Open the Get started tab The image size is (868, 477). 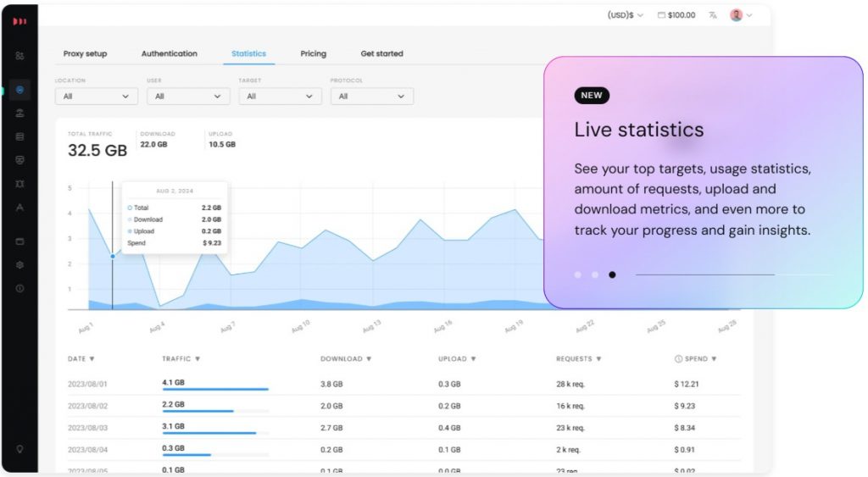click(382, 53)
